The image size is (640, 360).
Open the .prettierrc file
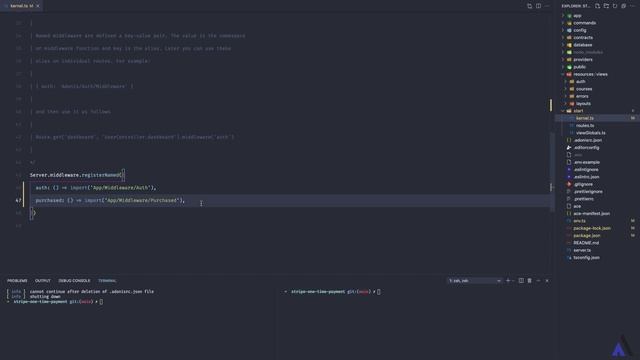click(x=583, y=199)
